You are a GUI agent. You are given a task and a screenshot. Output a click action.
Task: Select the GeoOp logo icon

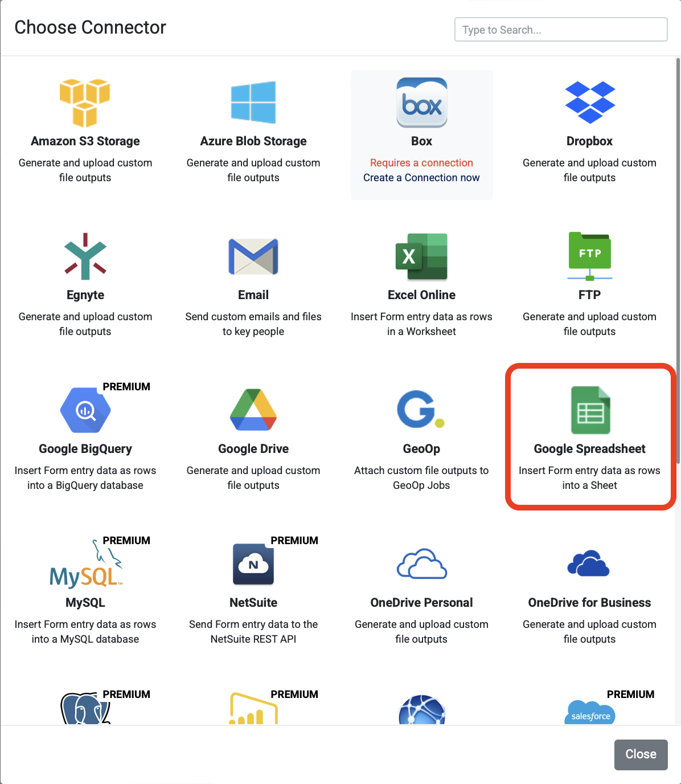421,410
